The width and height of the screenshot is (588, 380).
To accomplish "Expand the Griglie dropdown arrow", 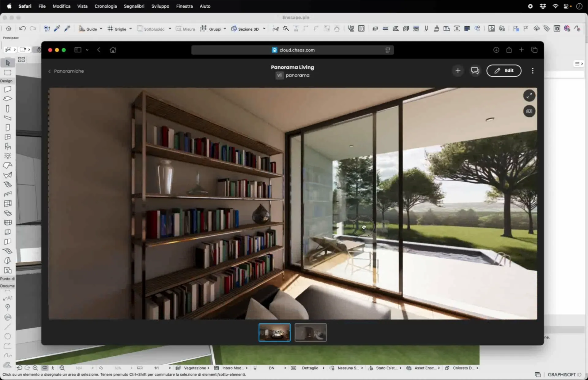I will click(x=130, y=29).
